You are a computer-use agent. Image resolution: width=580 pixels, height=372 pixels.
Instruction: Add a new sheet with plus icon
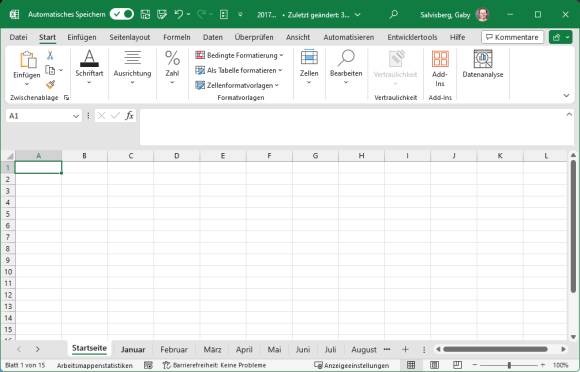pos(405,349)
